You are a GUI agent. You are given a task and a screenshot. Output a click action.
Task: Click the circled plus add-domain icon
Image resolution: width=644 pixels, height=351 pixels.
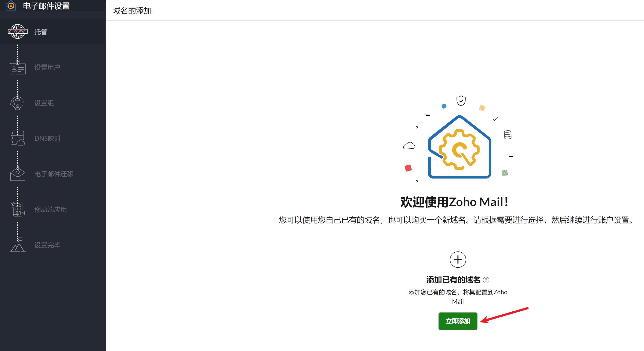coord(458,259)
